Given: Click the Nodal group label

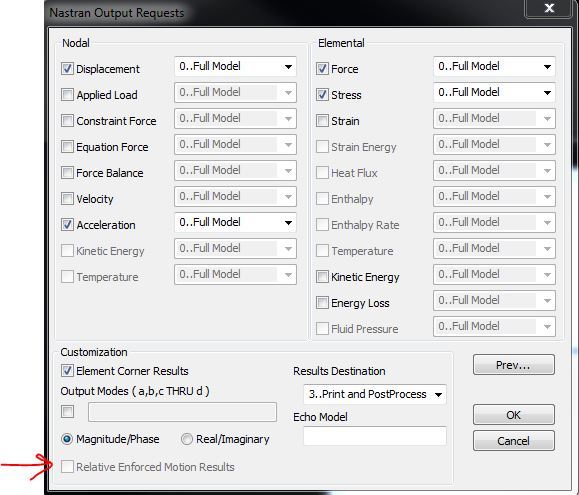Looking at the screenshot, I should [76, 43].
